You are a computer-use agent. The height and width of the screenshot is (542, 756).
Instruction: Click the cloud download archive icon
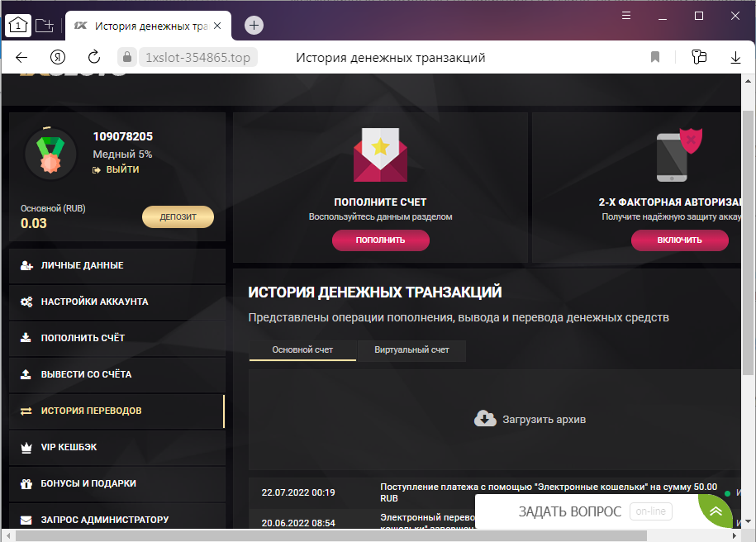(485, 419)
